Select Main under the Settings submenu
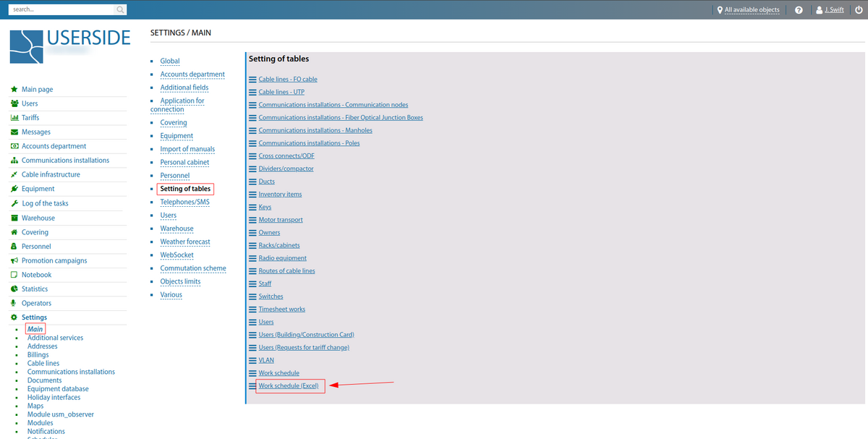 point(35,328)
